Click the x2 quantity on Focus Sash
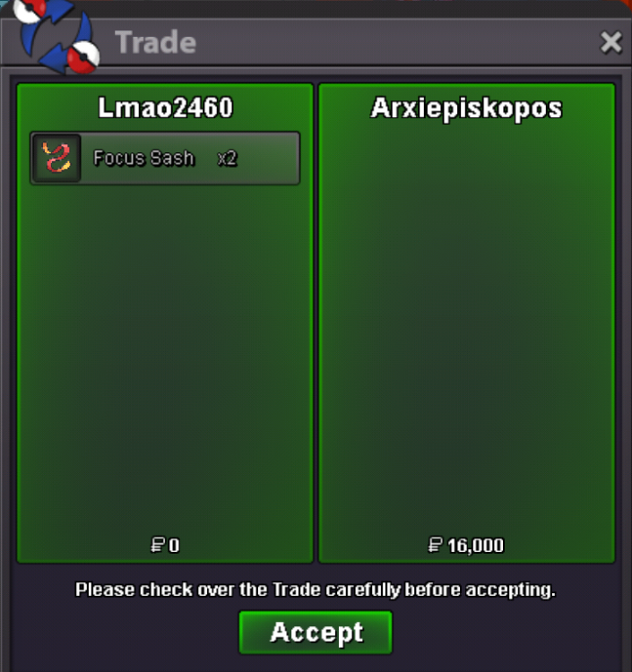Viewport: 632px width, 672px height. [227, 159]
